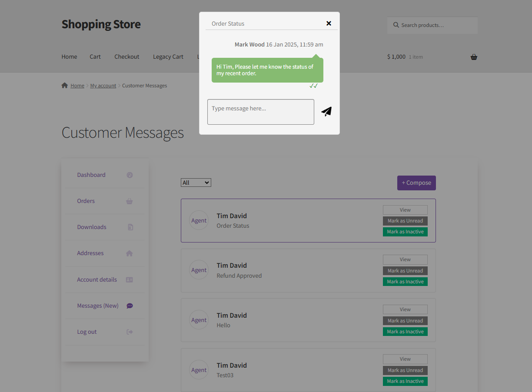Click Agent avatar of Order Status
Image resolution: width=532 pixels, height=392 pixels.
click(x=199, y=220)
